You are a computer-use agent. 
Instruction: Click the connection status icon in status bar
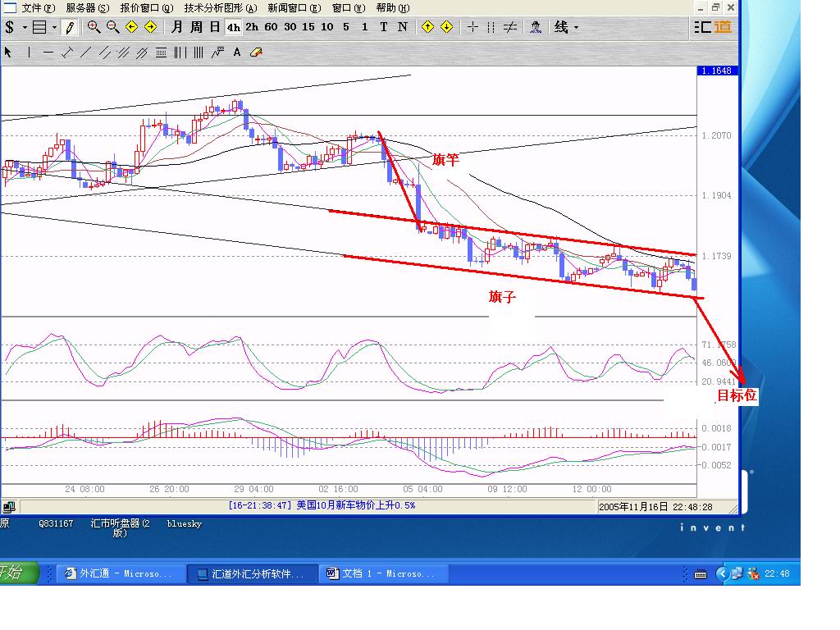coord(9,506)
